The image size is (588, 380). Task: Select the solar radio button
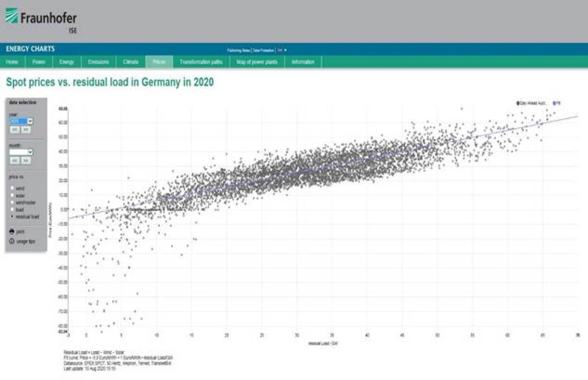(12, 196)
